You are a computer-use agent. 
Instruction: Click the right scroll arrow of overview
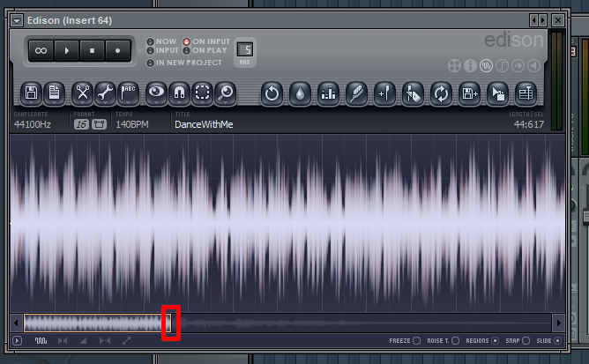pyautogui.click(x=558, y=323)
